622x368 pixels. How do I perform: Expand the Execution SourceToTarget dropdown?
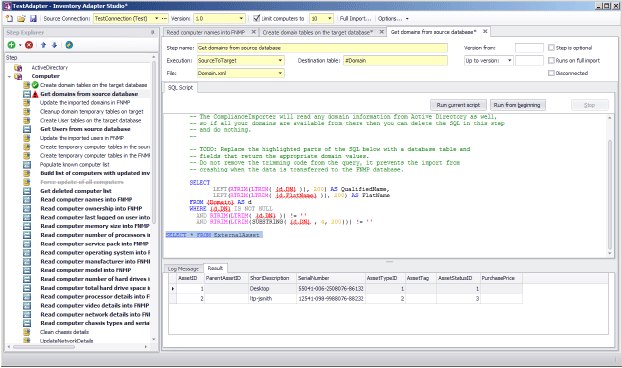click(280, 61)
